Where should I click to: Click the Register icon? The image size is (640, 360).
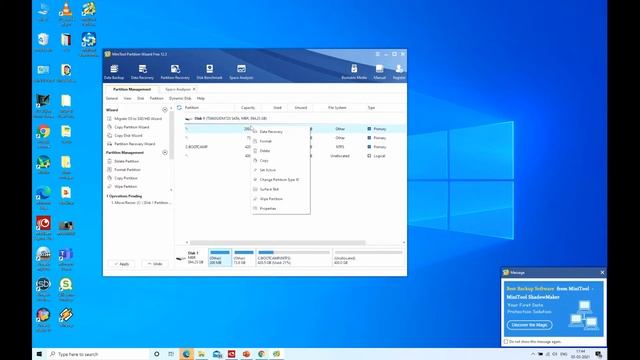tap(399, 71)
